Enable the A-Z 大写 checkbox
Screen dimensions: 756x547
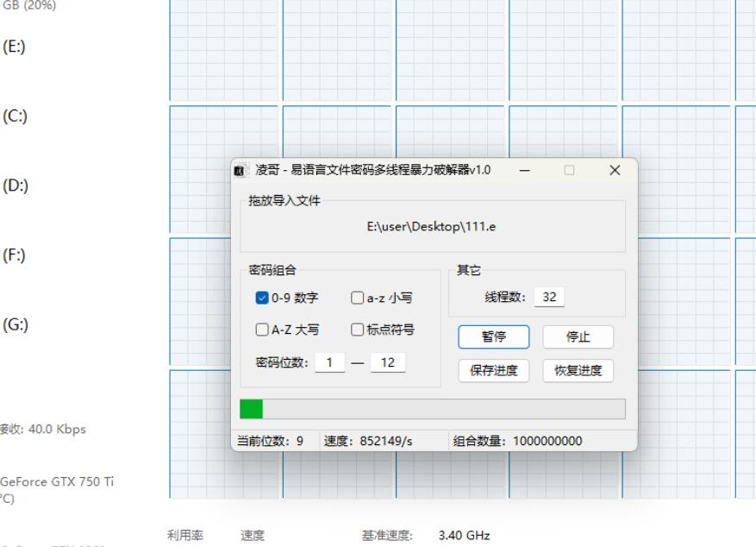coord(262,330)
